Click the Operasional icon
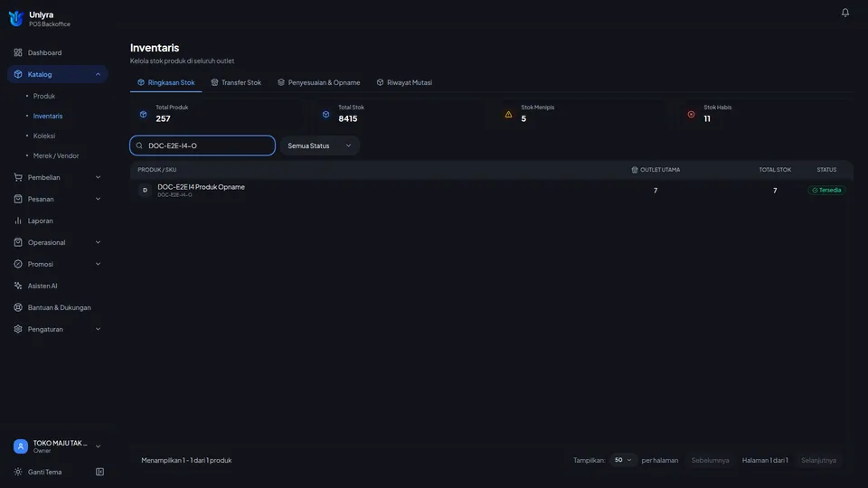 click(x=18, y=242)
